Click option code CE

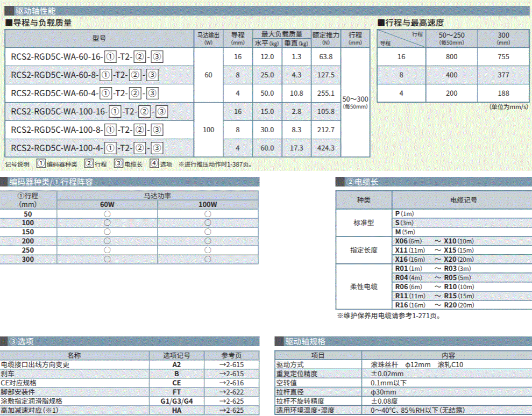tap(176, 383)
